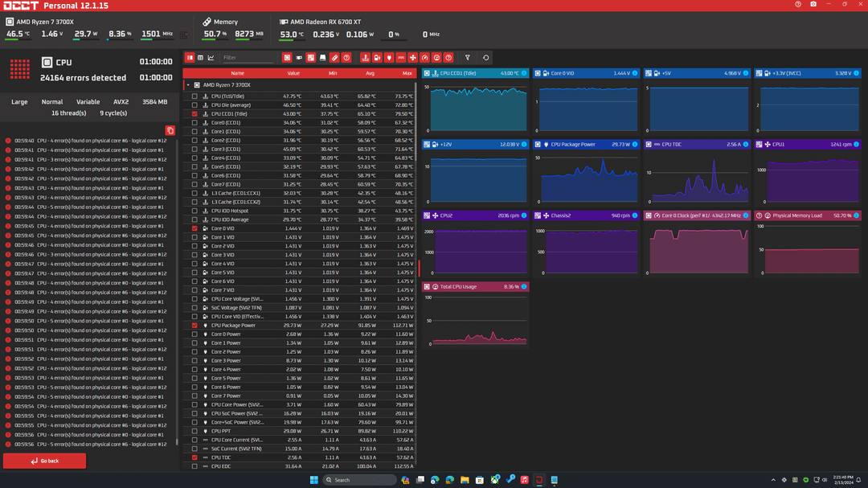Show hidden system tray icons chevron
Image resolution: width=868 pixels, height=488 pixels.
pyautogui.click(x=773, y=480)
